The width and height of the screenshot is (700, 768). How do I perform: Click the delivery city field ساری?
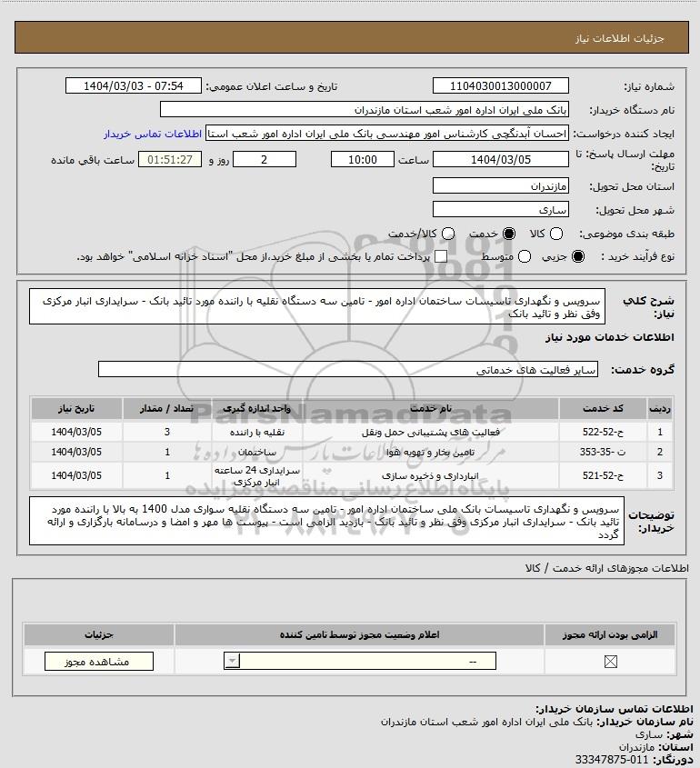[501, 209]
